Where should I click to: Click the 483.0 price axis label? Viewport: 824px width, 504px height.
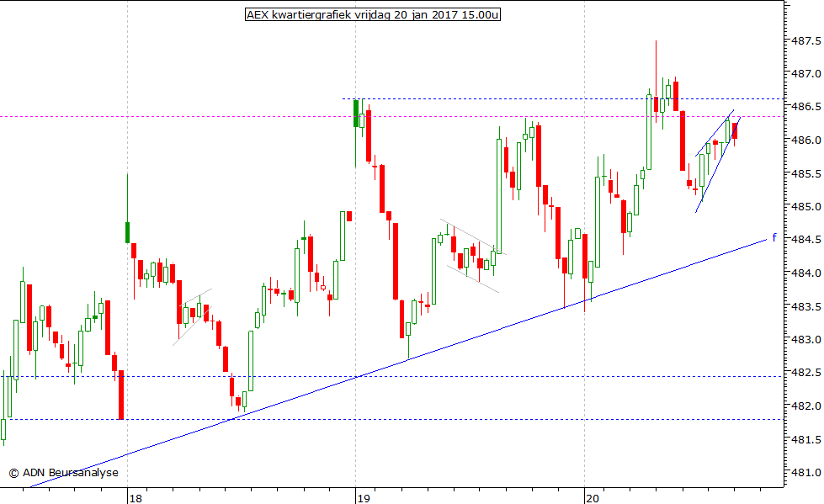tap(806, 339)
